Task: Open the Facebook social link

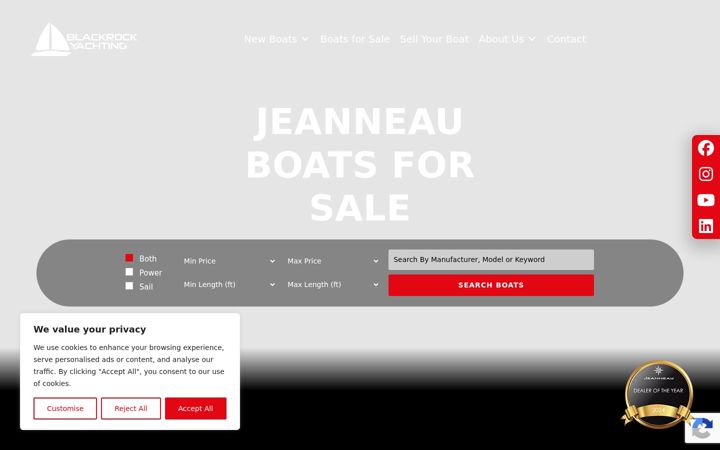Action: point(706,148)
